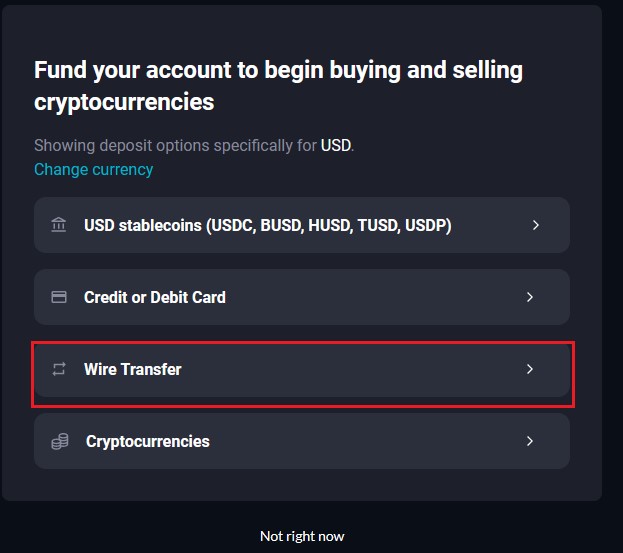
Task: Choose the Credit or Debit Card label
Action: (x=155, y=297)
